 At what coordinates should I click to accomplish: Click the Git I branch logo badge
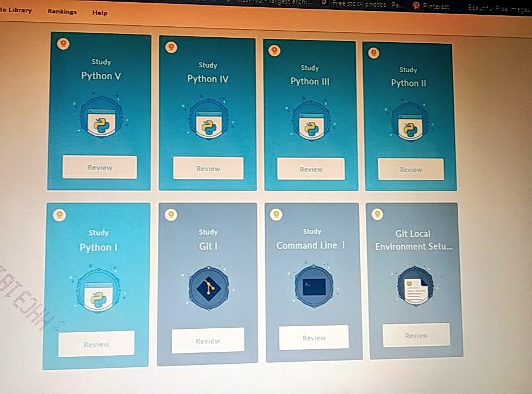(208, 288)
